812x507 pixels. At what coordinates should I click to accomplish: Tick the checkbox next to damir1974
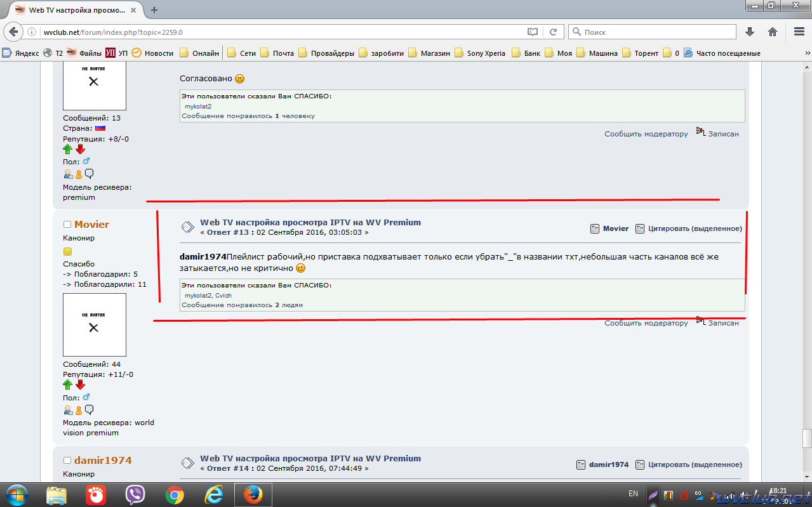pos(67,461)
